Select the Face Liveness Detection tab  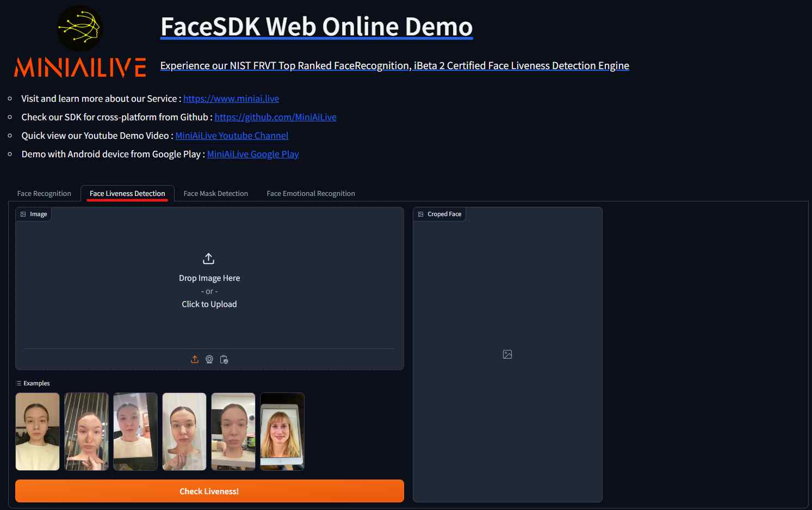coord(127,193)
